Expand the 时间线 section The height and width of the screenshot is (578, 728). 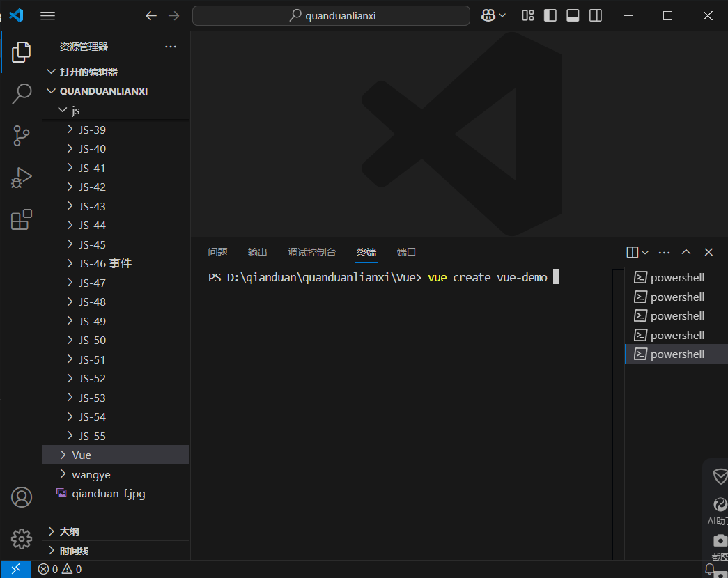point(116,551)
